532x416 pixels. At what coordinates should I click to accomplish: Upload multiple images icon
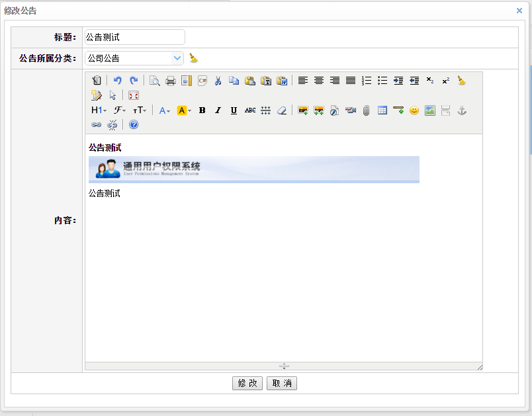pyautogui.click(x=318, y=110)
